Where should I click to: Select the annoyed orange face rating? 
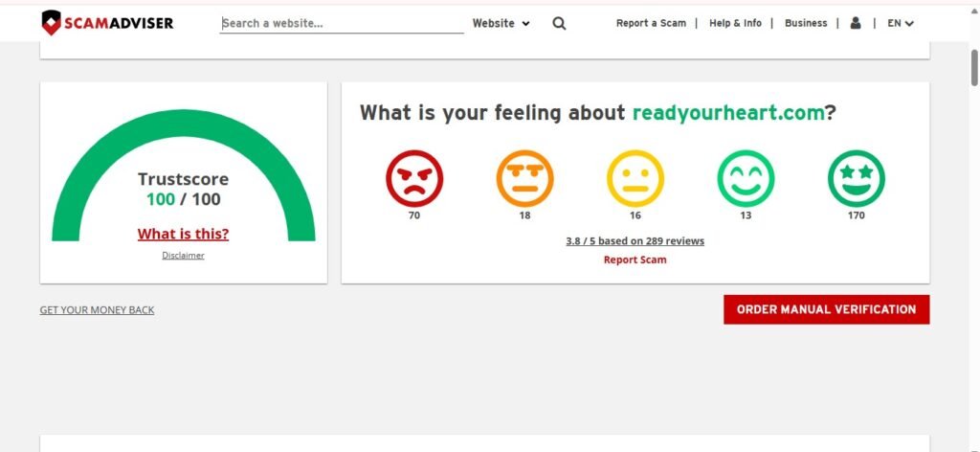525,179
